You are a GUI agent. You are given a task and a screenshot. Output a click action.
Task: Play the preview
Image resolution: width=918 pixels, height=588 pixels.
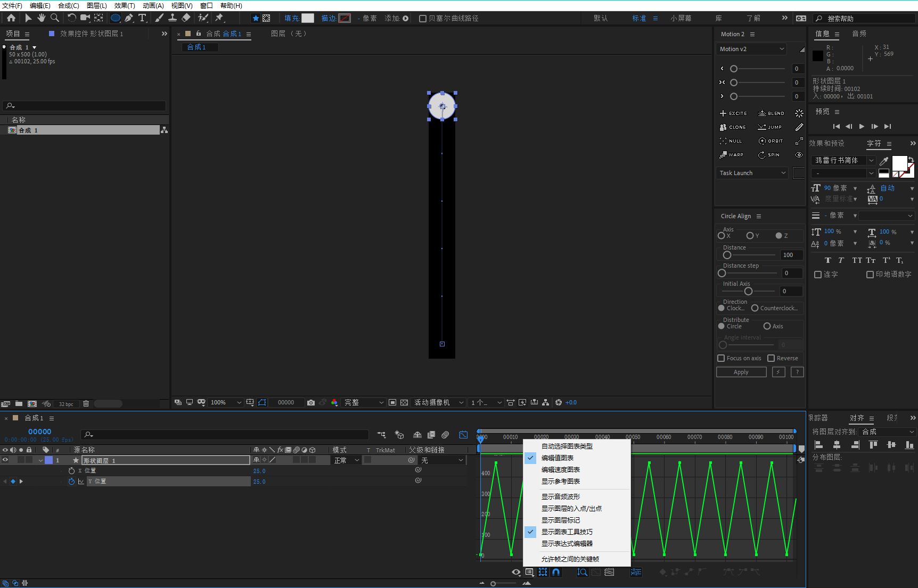pyautogui.click(x=862, y=126)
